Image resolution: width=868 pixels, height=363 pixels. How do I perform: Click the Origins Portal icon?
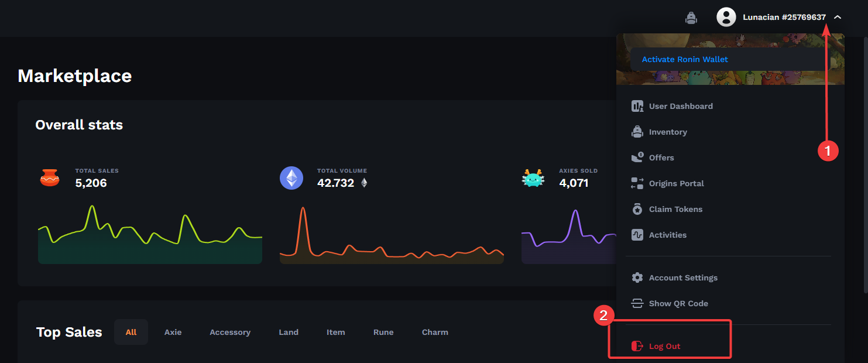637,183
